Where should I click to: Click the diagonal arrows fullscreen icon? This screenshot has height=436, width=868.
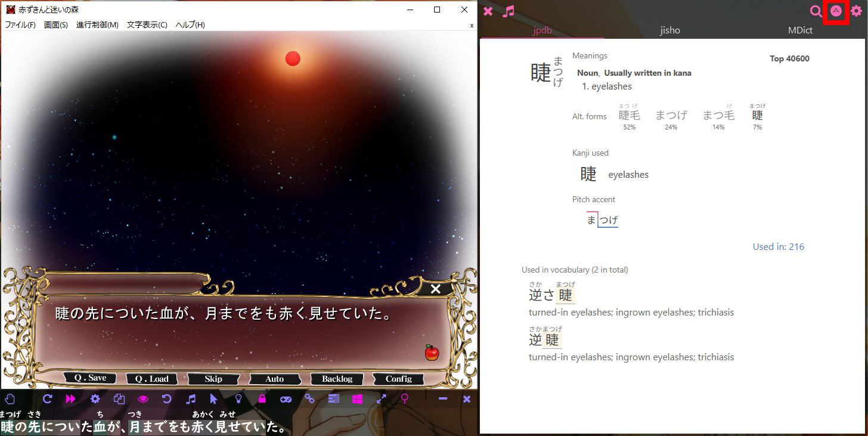pos(382,399)
